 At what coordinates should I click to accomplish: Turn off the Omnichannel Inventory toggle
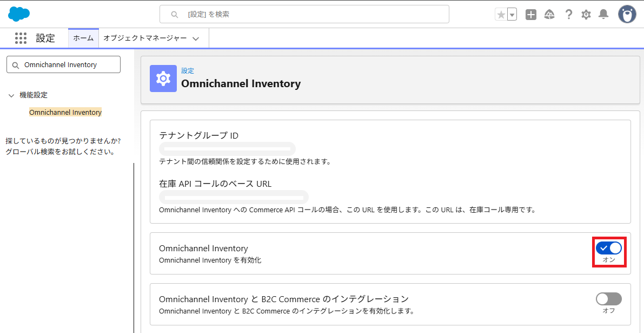609,248
